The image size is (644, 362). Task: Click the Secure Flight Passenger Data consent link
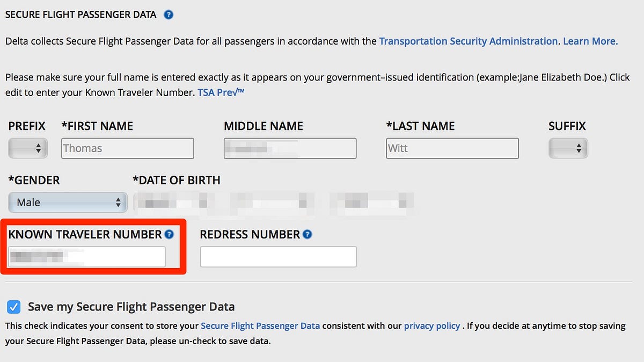coord(260,325)
